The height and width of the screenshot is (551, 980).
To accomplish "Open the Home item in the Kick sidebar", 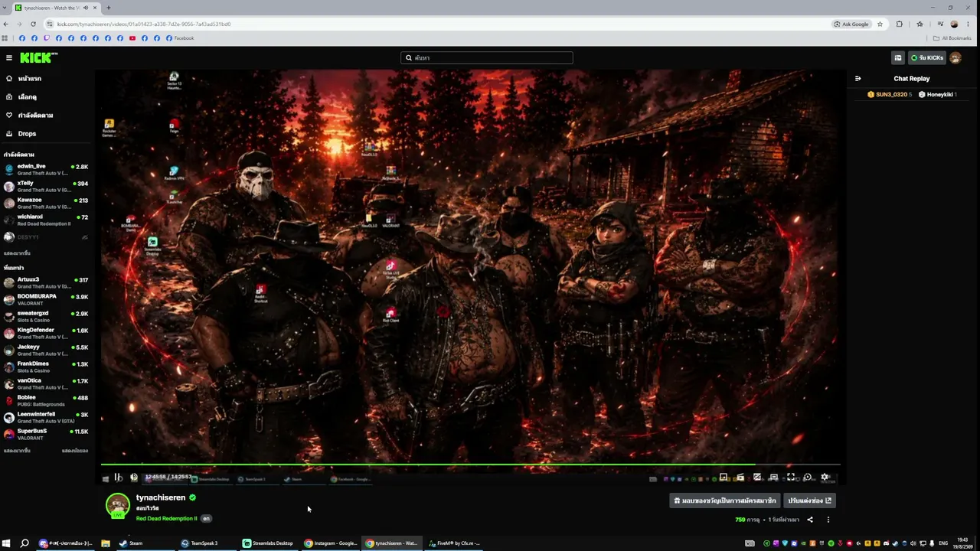I will click(x=46, y=79).
